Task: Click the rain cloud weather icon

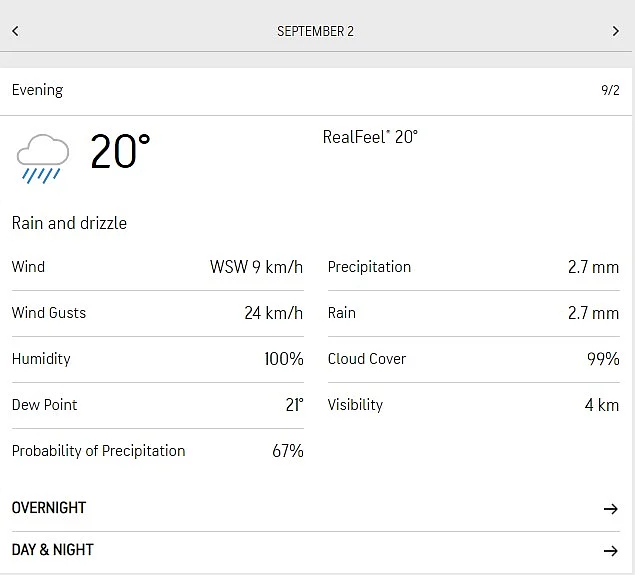Action: pyautogui.click(x=43, y=159)
